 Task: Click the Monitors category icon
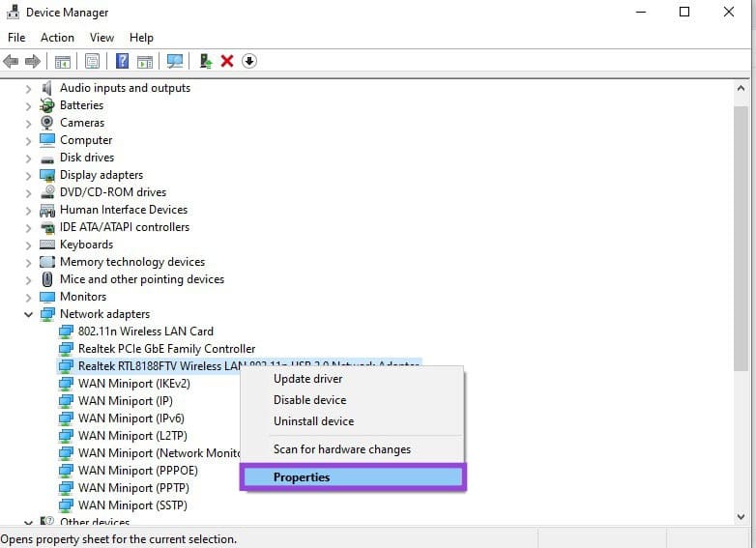coord(47,297)
